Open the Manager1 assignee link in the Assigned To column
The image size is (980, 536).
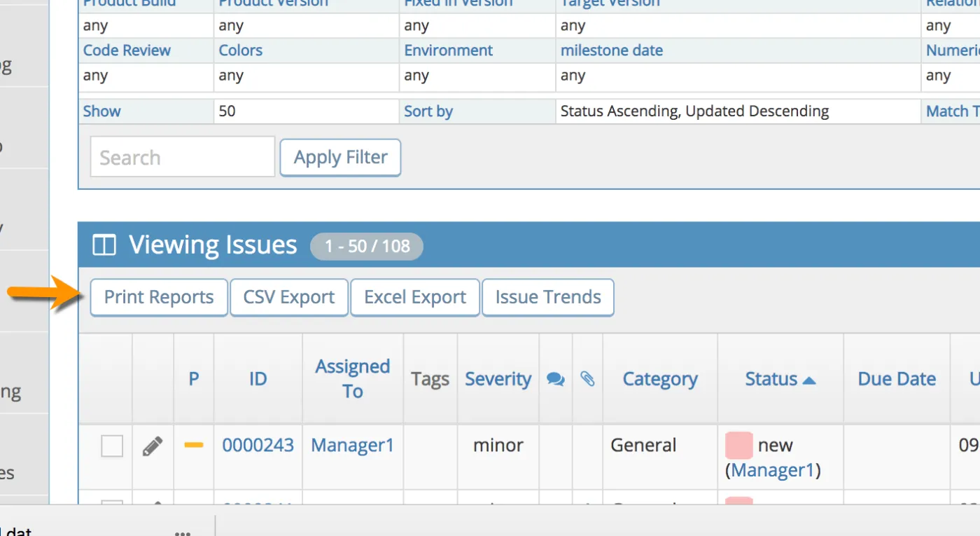tap(353, 445)
